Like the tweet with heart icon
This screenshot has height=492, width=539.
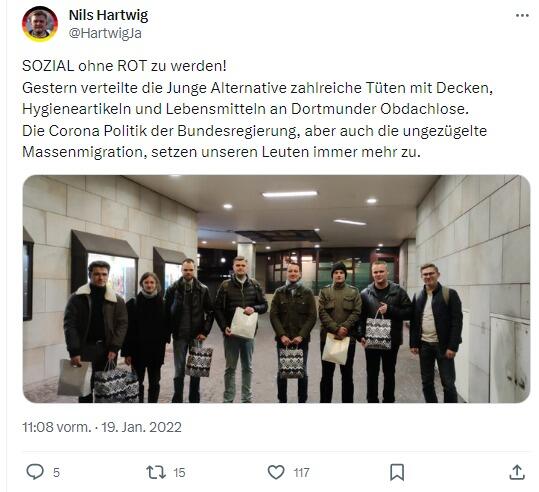point(276,472)
